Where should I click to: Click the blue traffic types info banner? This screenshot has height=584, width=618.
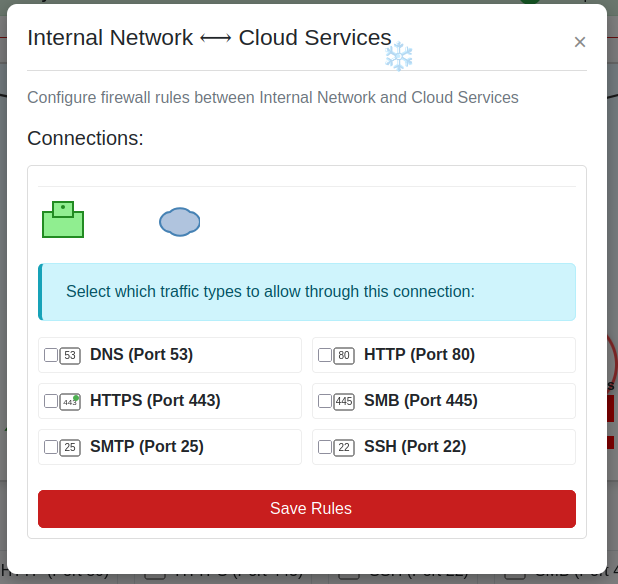coord(307,292)
